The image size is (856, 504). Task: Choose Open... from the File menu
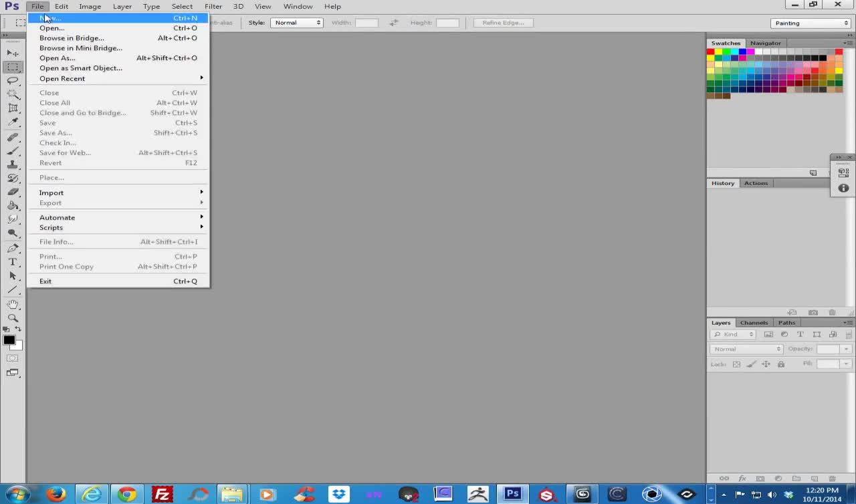pyautogui.click(x=118, y=28)
